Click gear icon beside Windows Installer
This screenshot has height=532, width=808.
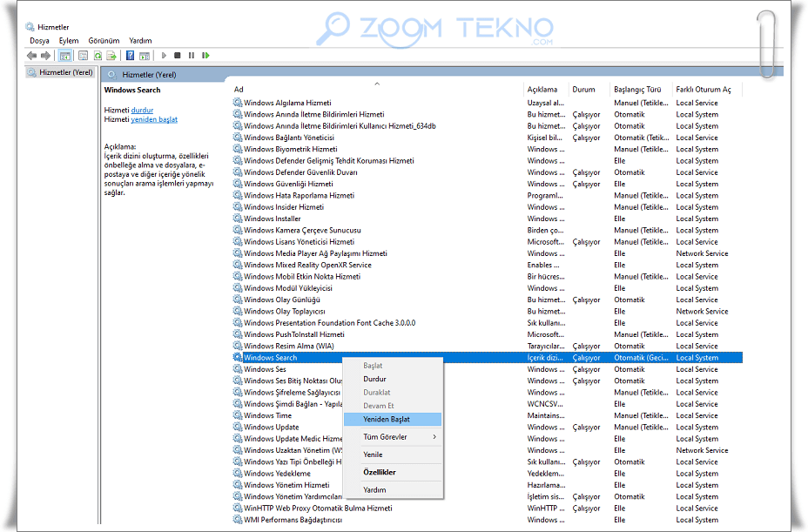pos(238,218)
